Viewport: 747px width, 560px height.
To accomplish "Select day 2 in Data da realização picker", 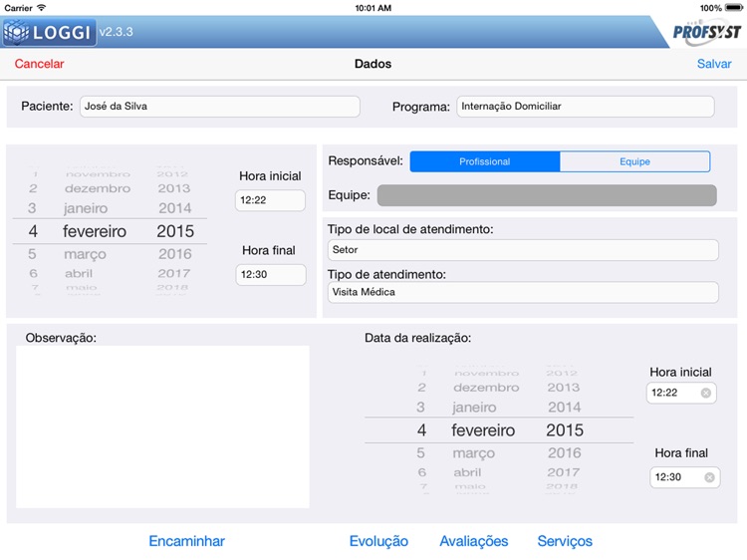I will [421, 388].
